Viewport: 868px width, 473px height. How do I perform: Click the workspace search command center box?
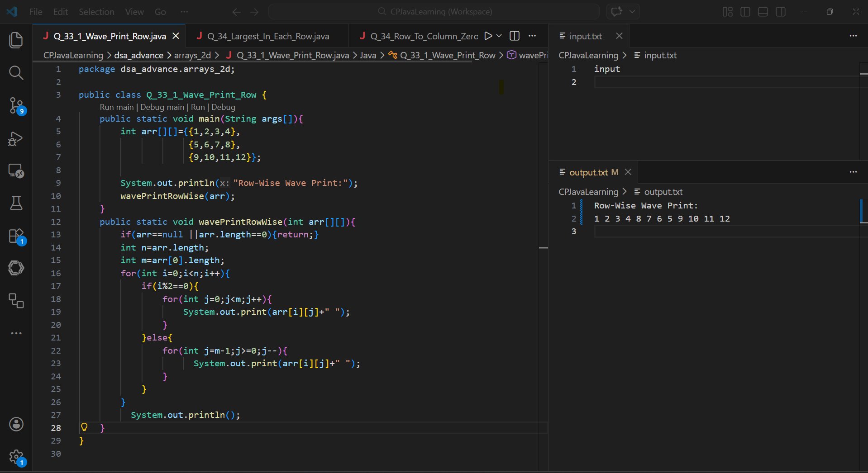(x=434, y=12)
